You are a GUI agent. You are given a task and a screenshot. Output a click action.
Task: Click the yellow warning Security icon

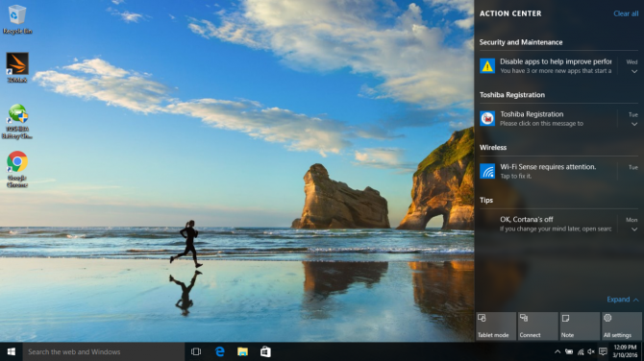tap(487, 66)
